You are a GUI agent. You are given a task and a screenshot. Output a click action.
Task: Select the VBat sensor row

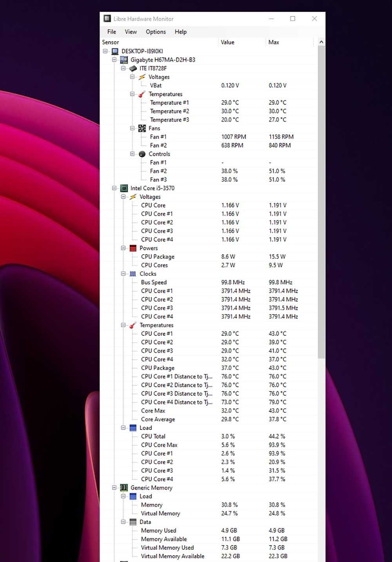click(209, 85)
